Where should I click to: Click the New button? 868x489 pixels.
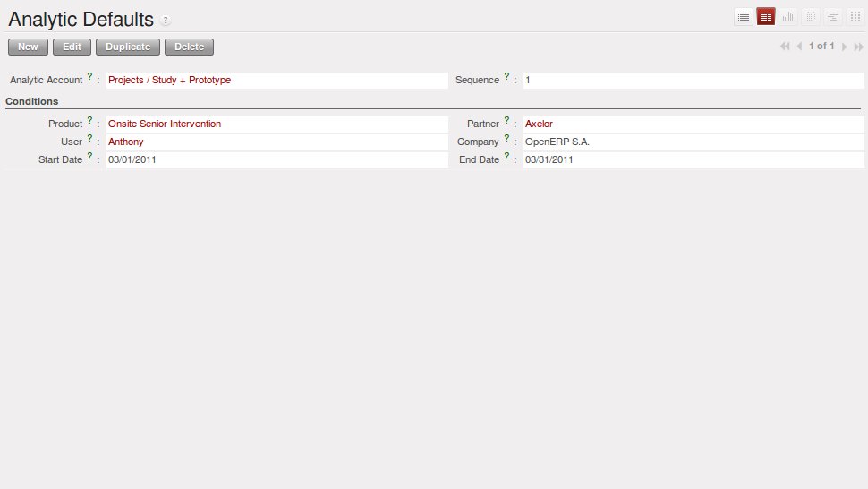(x=28, y=47)
